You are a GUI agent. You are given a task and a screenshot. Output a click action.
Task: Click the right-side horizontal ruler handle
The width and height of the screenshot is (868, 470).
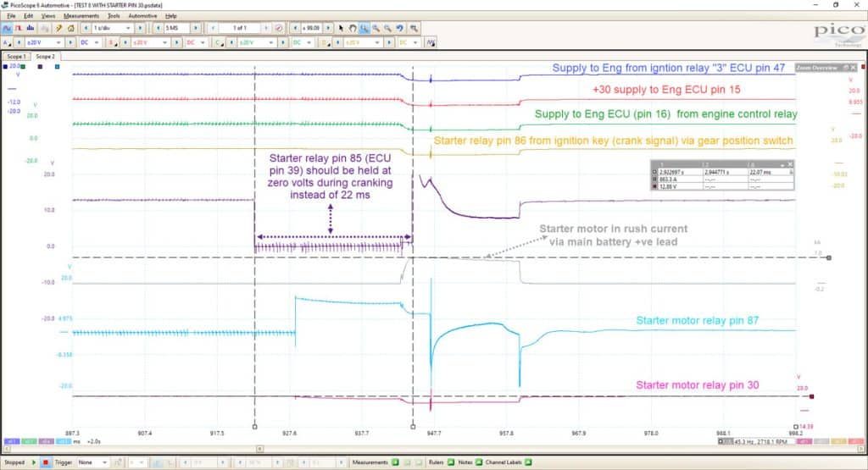coord(829,257)
